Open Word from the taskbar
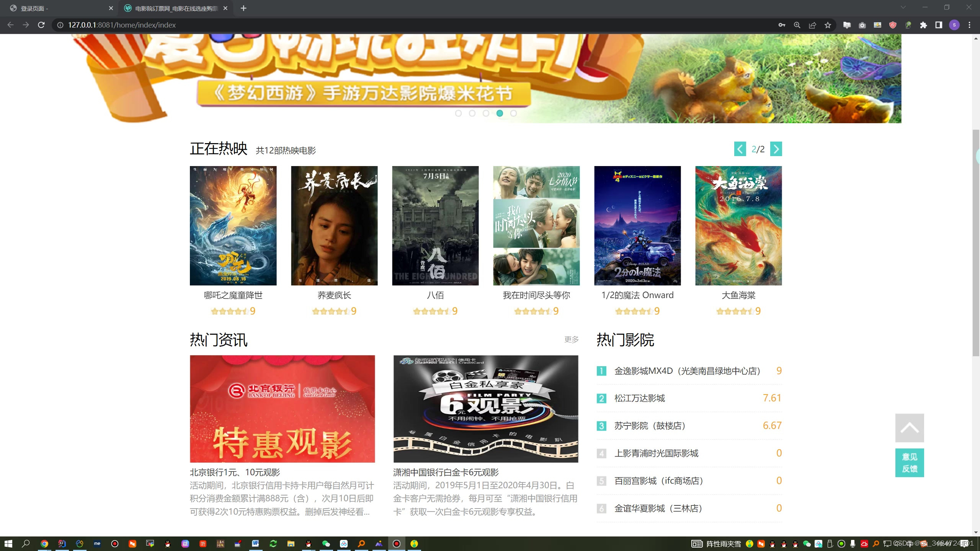This screenshot has width=980, height=551. pos(255,543)
